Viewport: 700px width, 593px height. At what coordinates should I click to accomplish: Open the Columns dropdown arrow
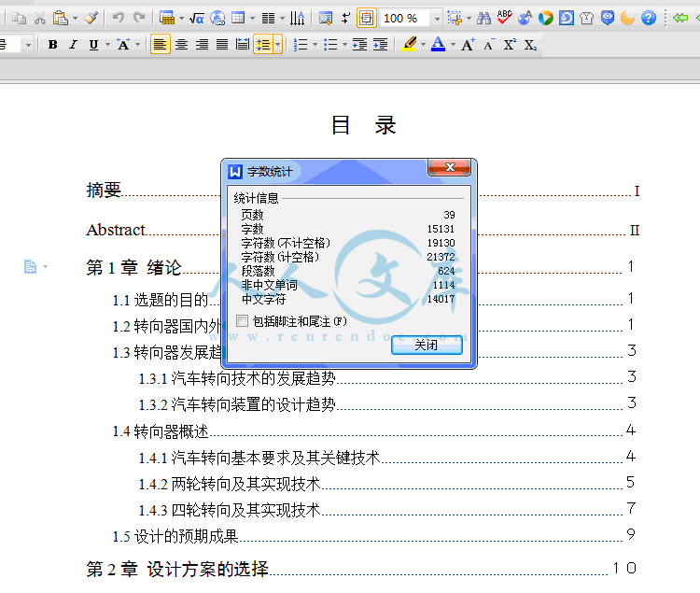[282, 19]
